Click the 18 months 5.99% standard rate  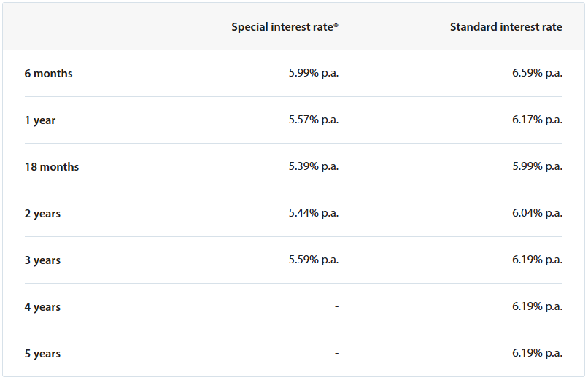click(x=537, y=166)
